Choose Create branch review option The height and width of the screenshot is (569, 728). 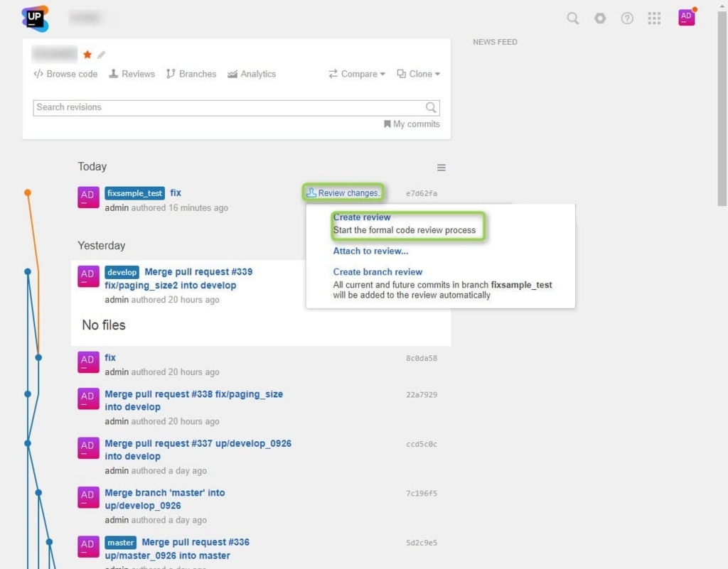tap(378, 272)
